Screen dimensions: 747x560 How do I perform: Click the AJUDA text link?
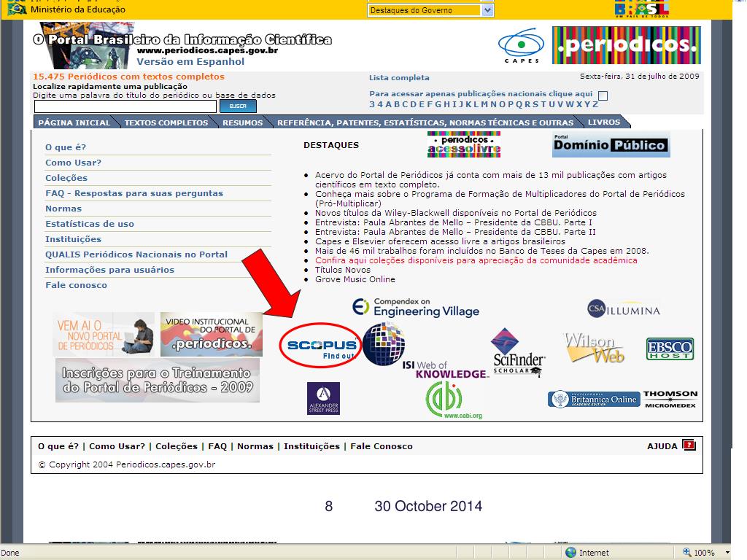(662, 446)
